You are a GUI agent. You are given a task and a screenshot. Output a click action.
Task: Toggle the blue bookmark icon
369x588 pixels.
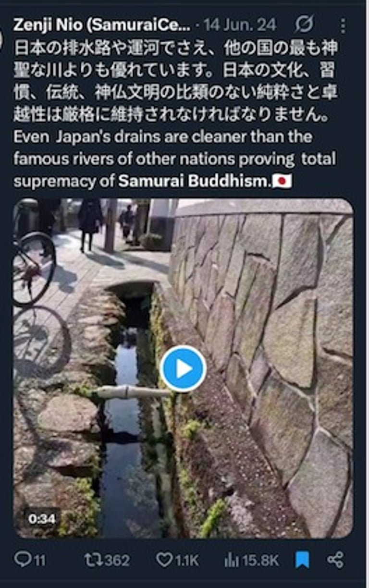(302, 560)
